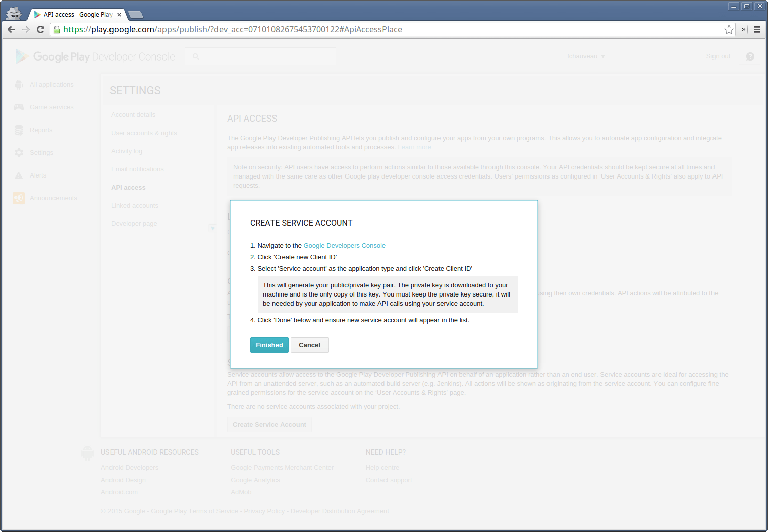Open the All applications Android icon
The width and height of the screenshot is (768, 532).
click(x=19, y=85)
